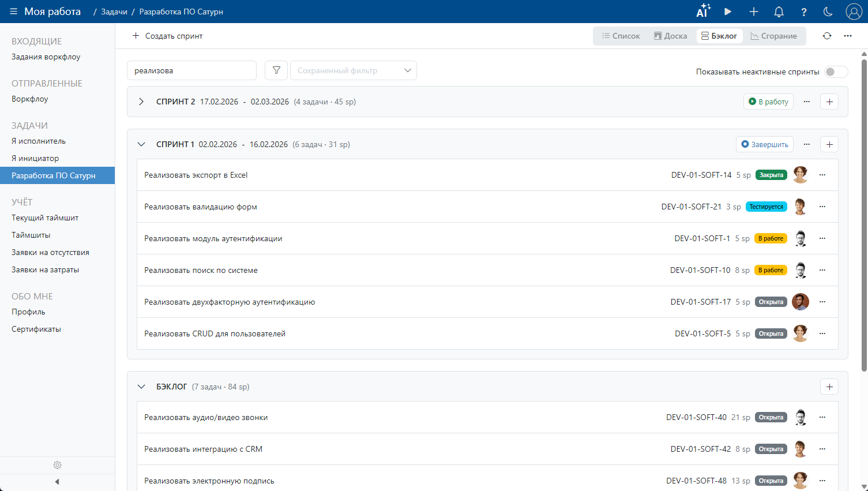Image resolution: width=868 pixels, height=491 pixels.
Task: Open sidebar settings gear icon
Action: pos(57,465)
